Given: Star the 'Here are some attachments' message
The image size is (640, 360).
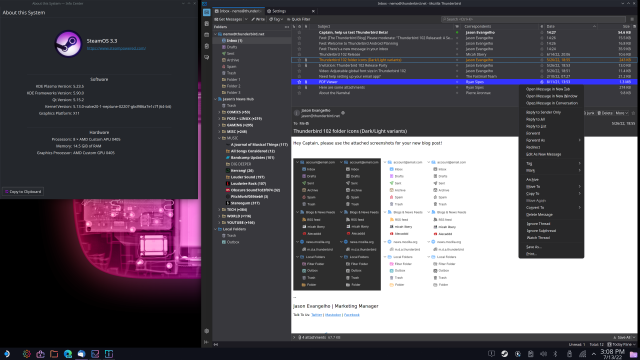Looking at the screenshot, I should tap(300, 87).
